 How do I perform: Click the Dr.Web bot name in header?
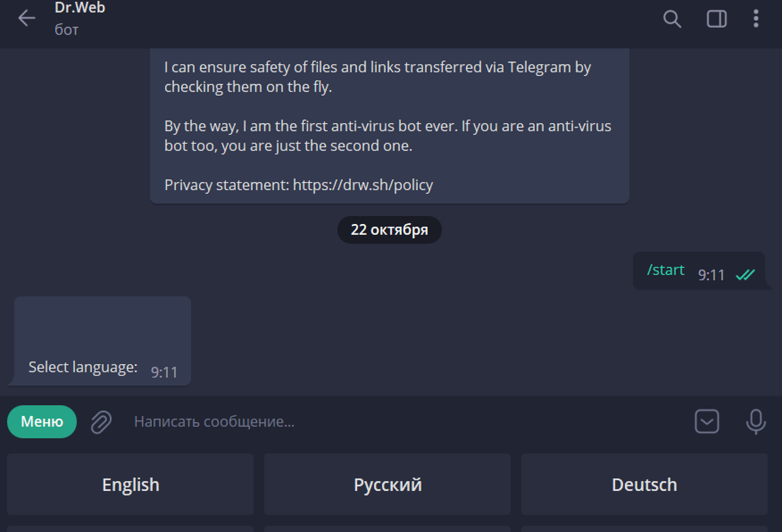tap(80, 9)
